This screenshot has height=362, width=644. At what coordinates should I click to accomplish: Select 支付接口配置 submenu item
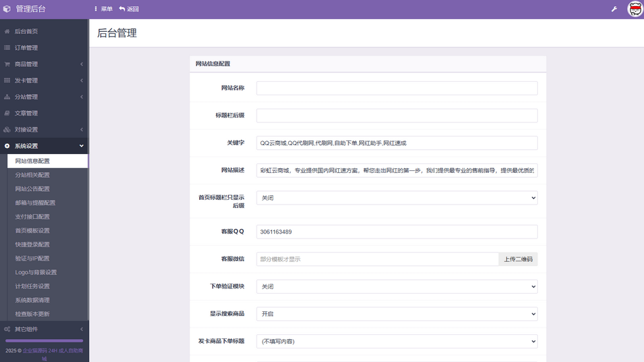[47, 217]
